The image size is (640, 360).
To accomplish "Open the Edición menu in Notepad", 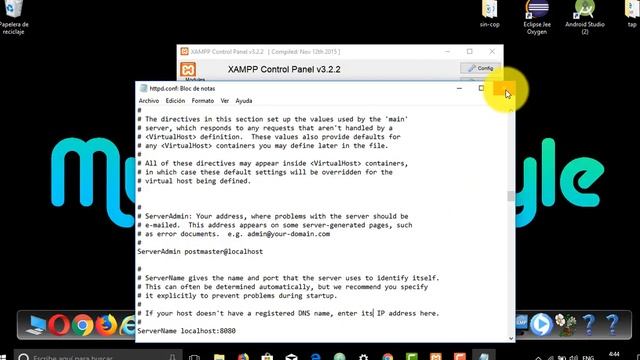I will [175, 101].
